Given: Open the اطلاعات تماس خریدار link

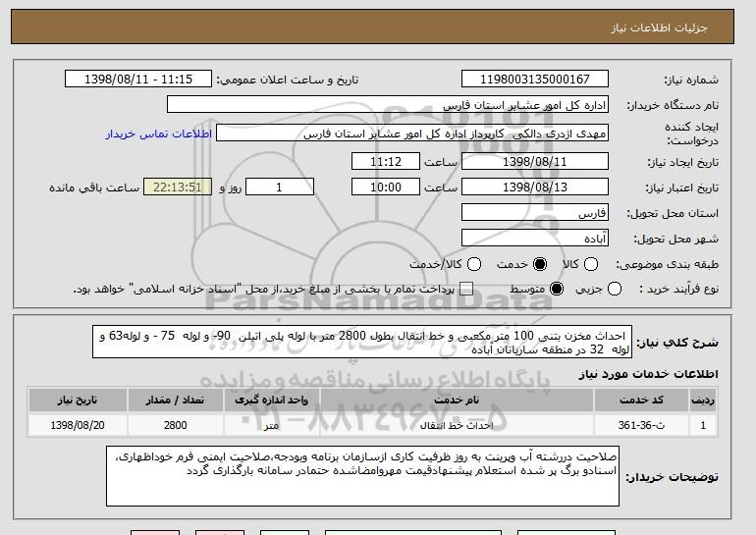Looking at the screenshot, I should point(159,134).
